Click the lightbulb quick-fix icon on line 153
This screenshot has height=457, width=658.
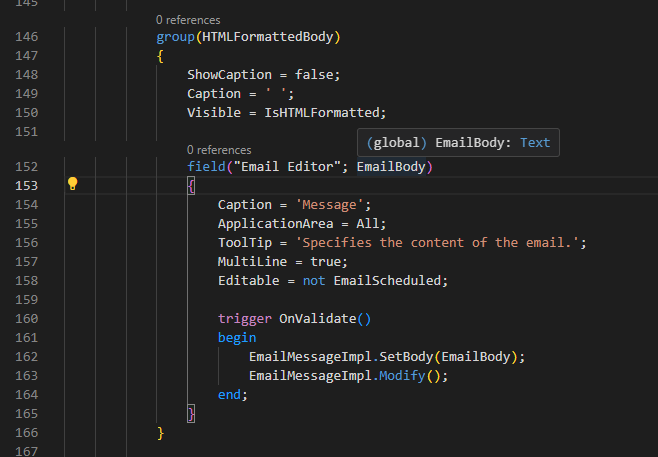tap(73, 184)
